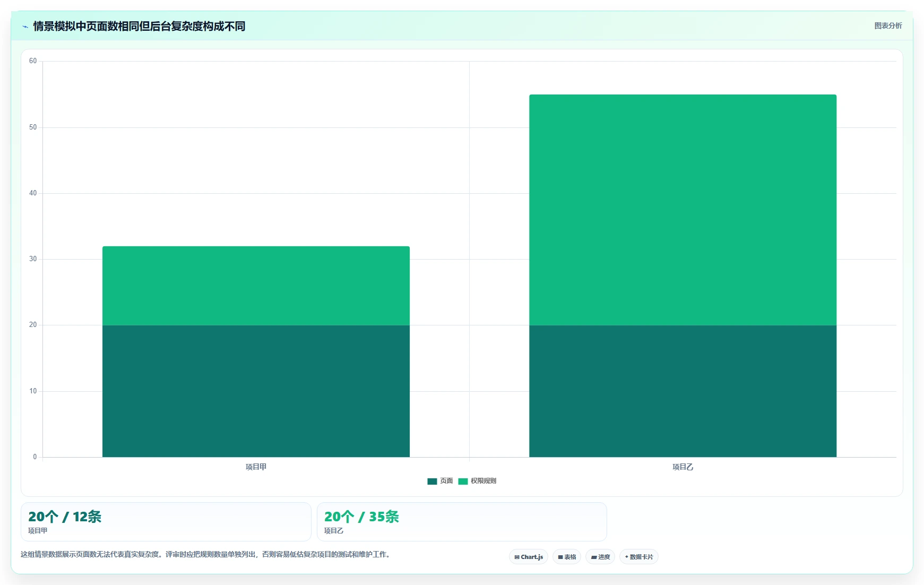The height and width of the screenshot is (585, 924).
Task: Click the light green 权限规则 segment for 项目甲
Action: (x=256, y=286)
